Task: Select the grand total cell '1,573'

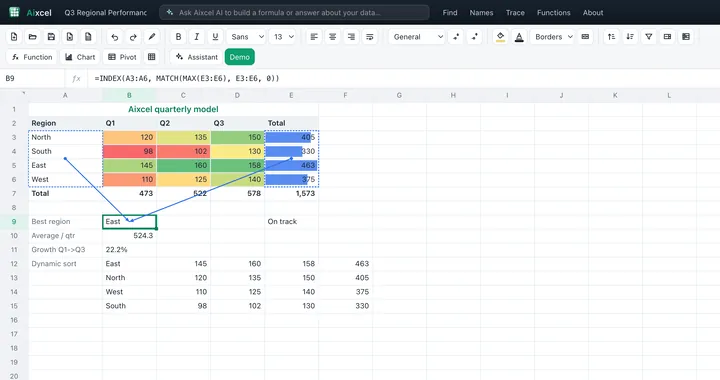Action: [x=291, y=193]
